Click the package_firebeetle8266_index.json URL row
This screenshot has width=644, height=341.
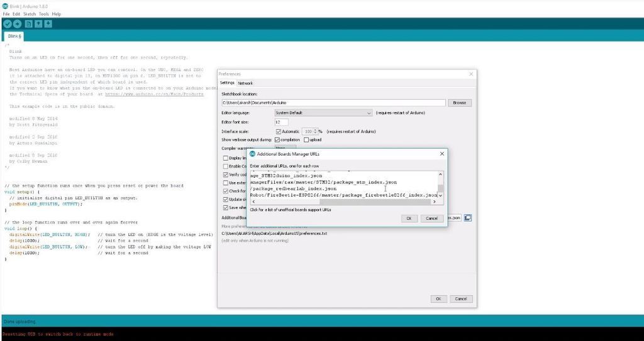343,195
